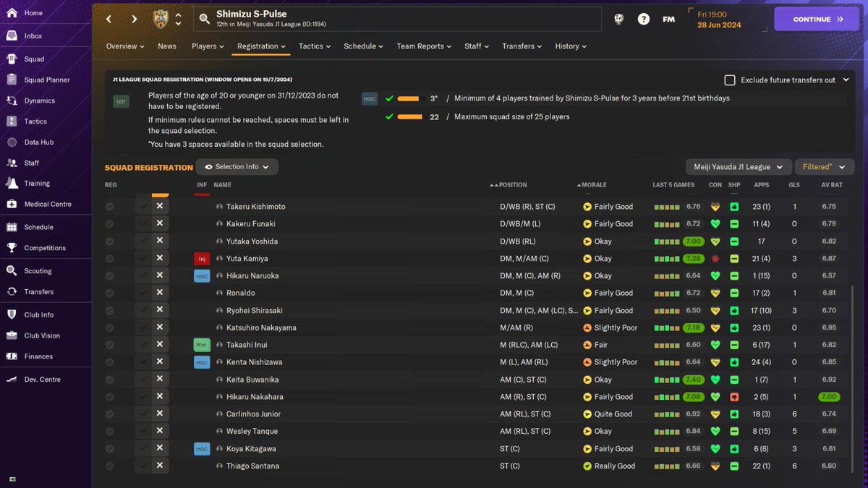
Task: Toggle registration circle for Takeru Kishimoto
Action: (x=109, y=207)
